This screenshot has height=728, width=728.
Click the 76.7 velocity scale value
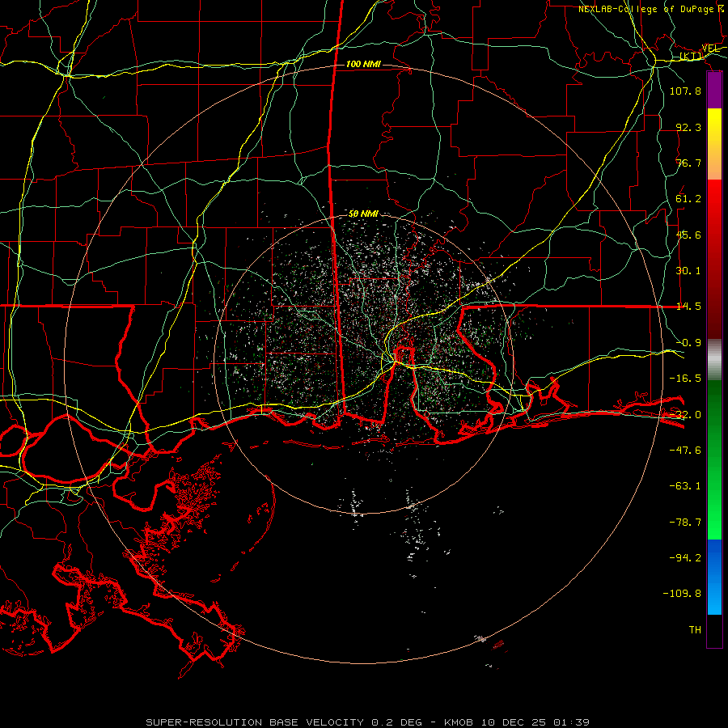(x=688, y=163)
